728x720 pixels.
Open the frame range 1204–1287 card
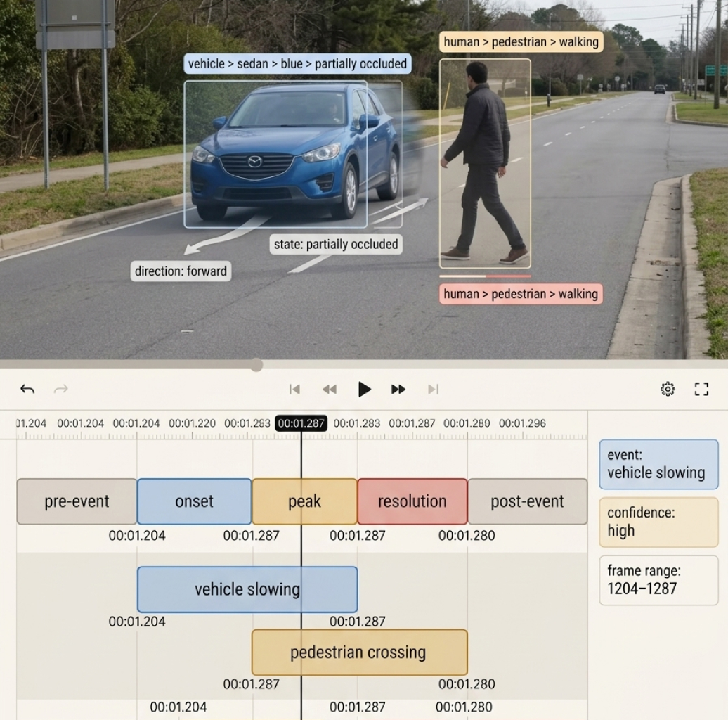(658, 580)
